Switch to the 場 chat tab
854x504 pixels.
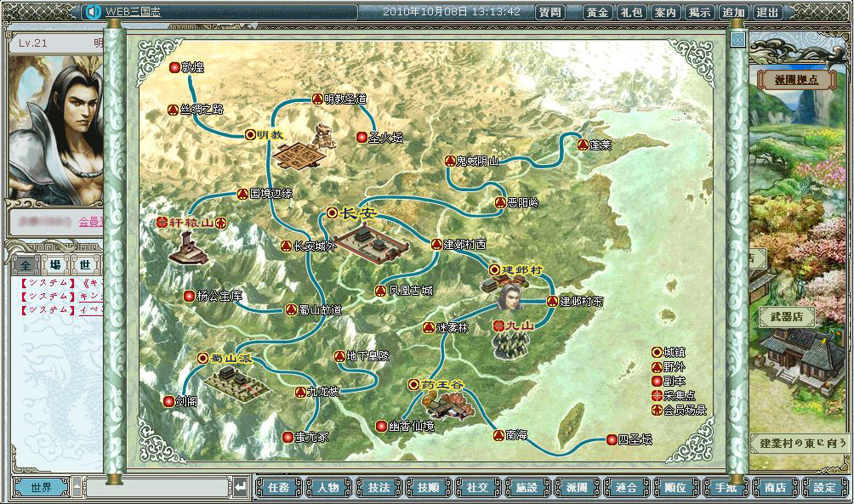[55, 264]
